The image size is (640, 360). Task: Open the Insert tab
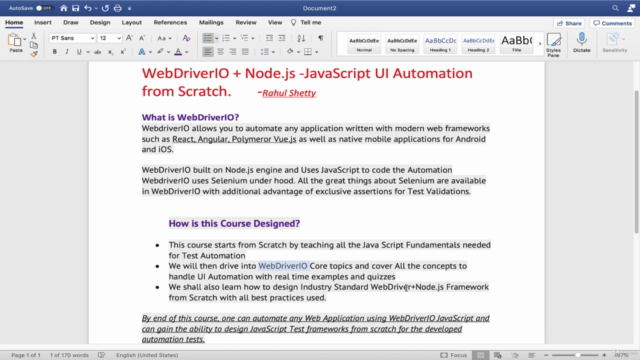click(x=43, y=22)
